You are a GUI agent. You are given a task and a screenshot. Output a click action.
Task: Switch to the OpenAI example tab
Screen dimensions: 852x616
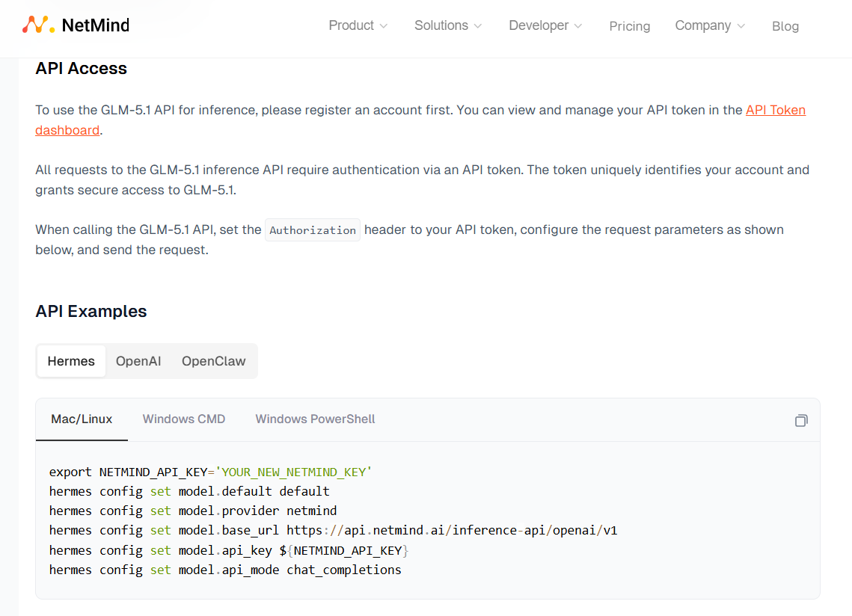pyautogui.click(x=138, y=361)
